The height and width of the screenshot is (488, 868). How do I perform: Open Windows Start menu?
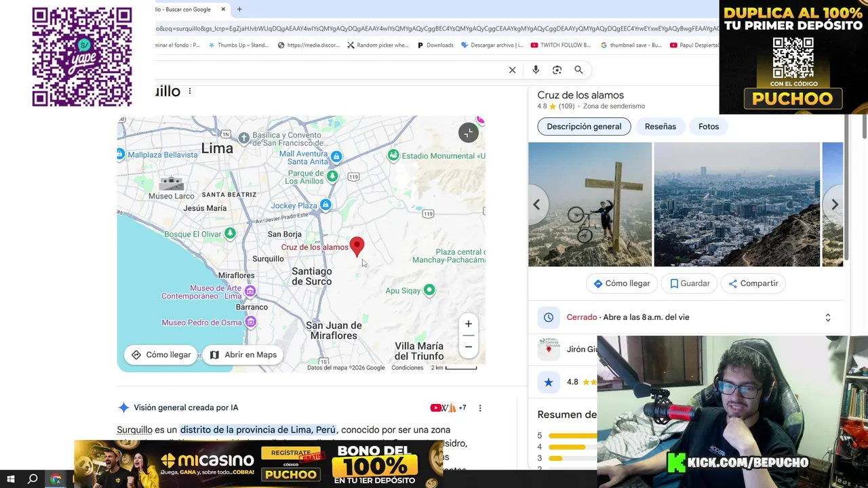(11, 479)
